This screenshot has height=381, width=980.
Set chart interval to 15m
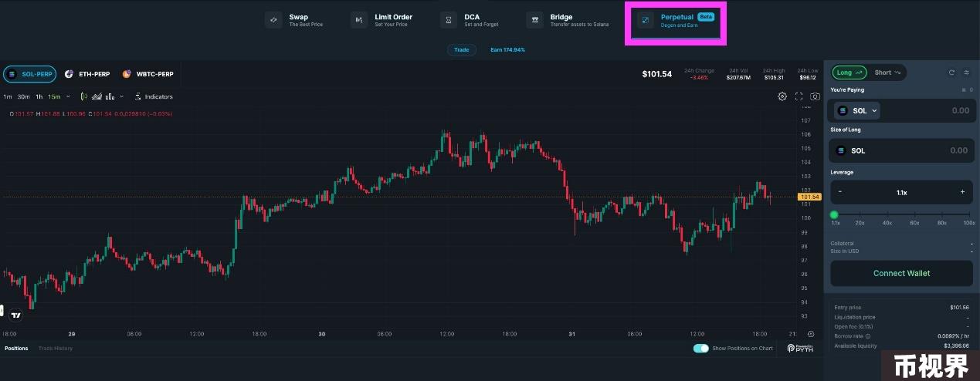tap(54, 97)
